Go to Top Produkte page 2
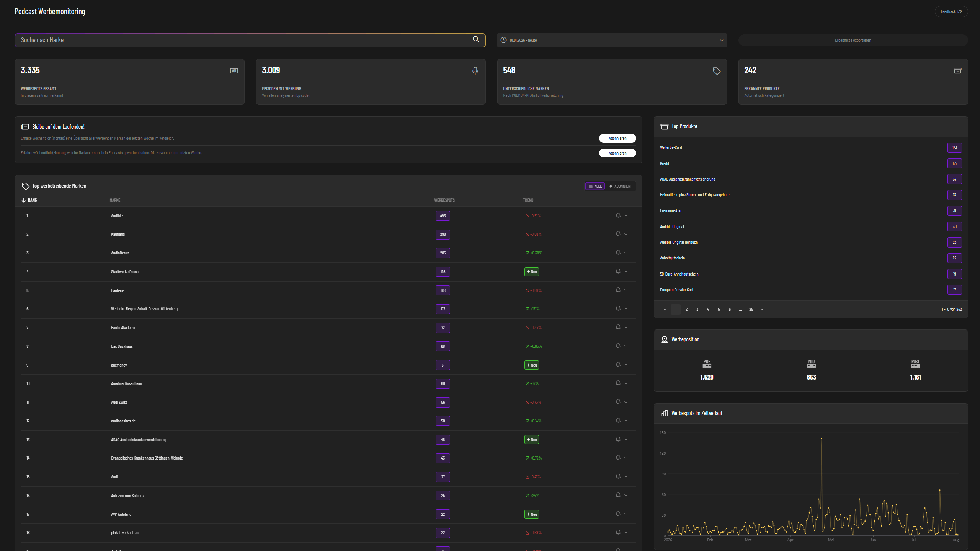 point(686,309)
